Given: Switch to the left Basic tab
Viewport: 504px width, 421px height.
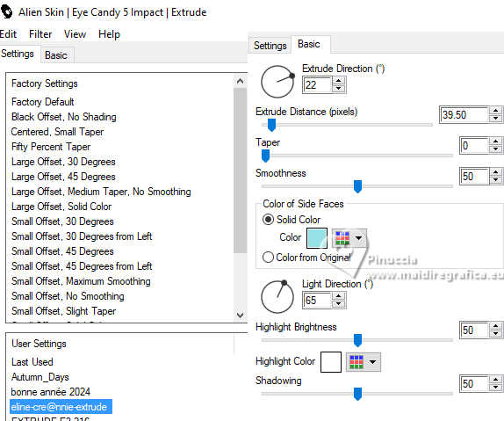Looking at the screenshot, I should [x=56, y=55].
